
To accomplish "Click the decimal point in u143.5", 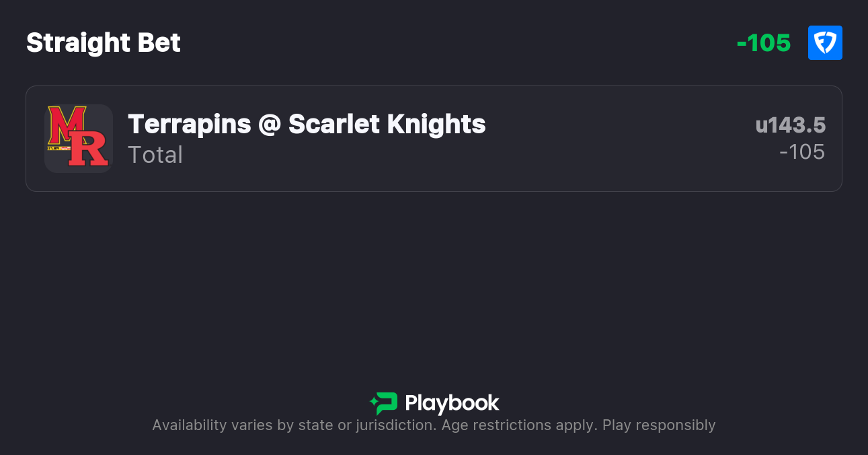I will (x=804, y=131).
